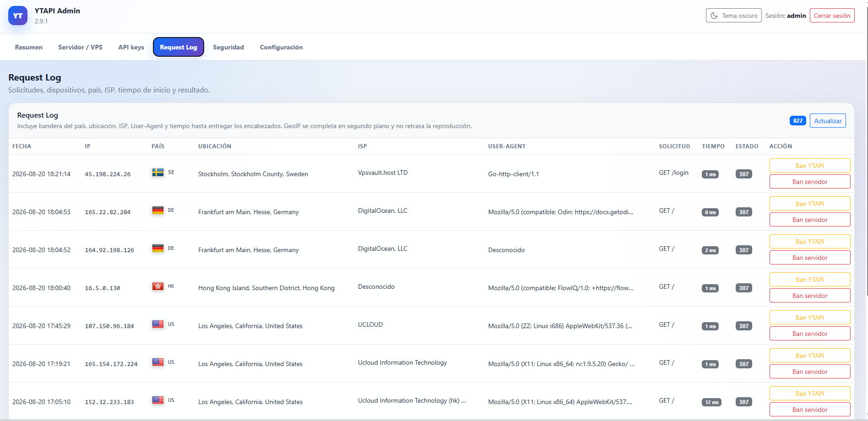Click the US flag for IP 165.154.172.224

[158, 362]
